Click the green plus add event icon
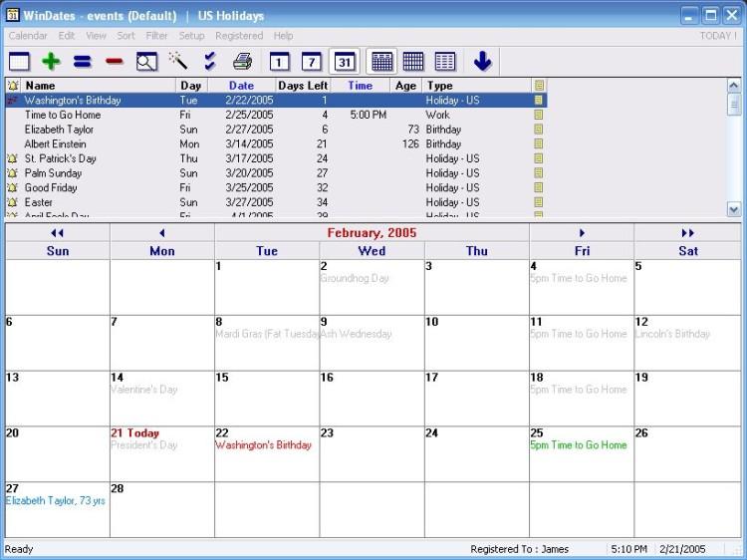The height and width of the screenshot is (560, 747). click(51, 62)
